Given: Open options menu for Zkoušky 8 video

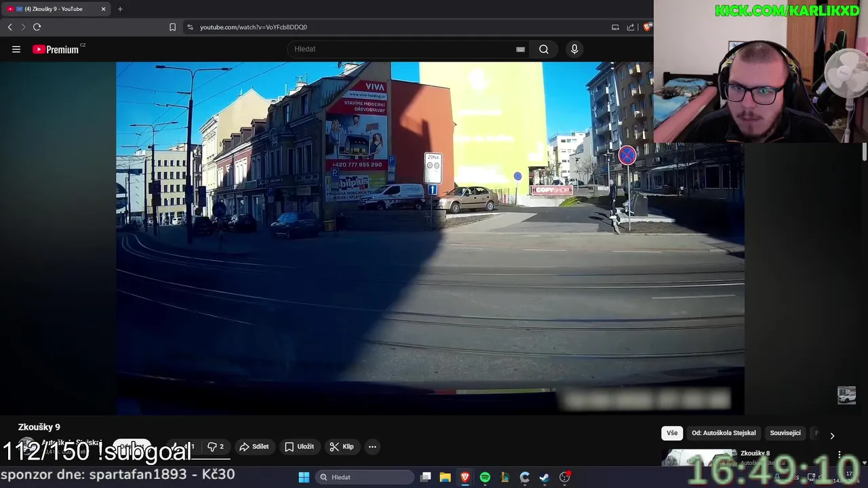Looking at the screenshot, I should tap(840, 455).
